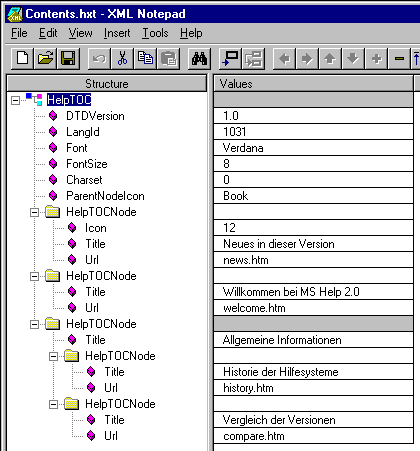Select the welcome.htm value cell
Screen dimensions: 420x451
pyautogui.click(x=313, y=308)
